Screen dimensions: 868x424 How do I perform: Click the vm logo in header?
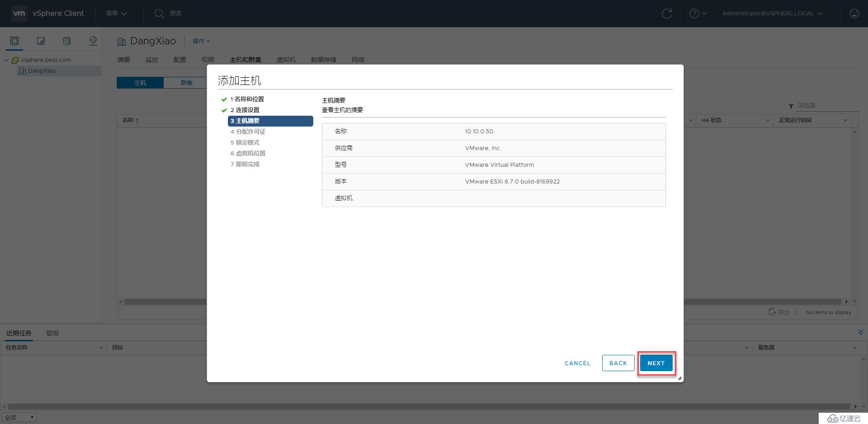click(x=19, y=14)
